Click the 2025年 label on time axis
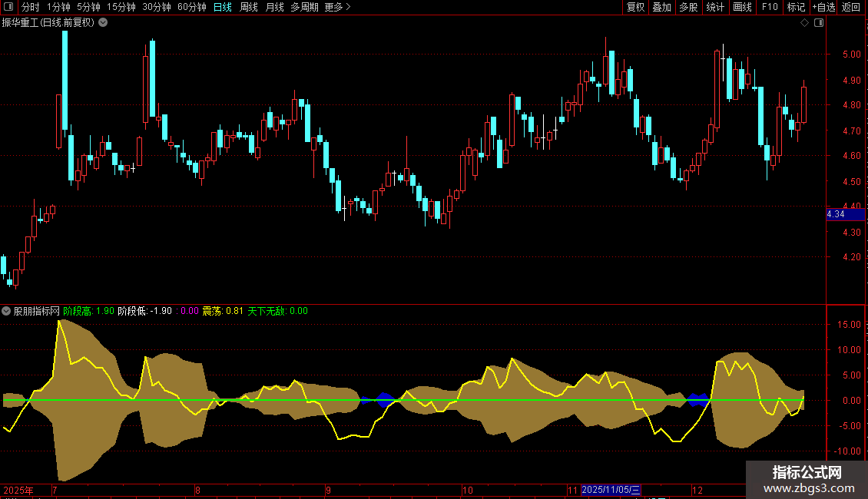This screenshot has height=499, width=868. pos(18,490)
